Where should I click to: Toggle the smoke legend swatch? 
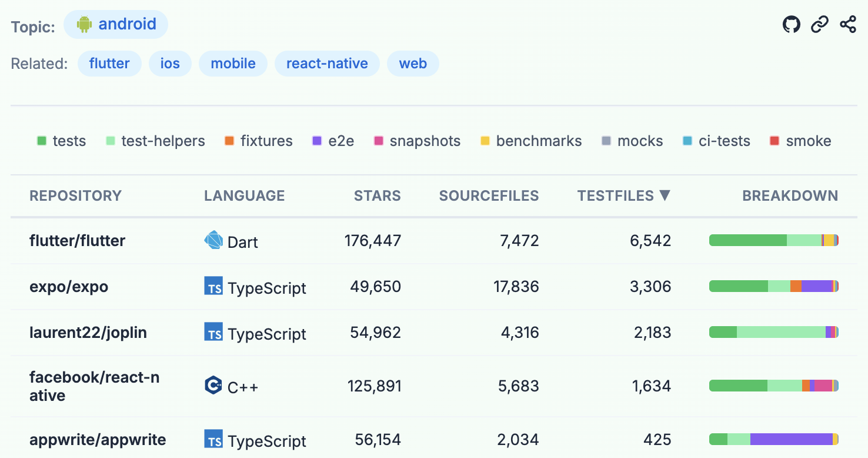click(x=774, y=141)
